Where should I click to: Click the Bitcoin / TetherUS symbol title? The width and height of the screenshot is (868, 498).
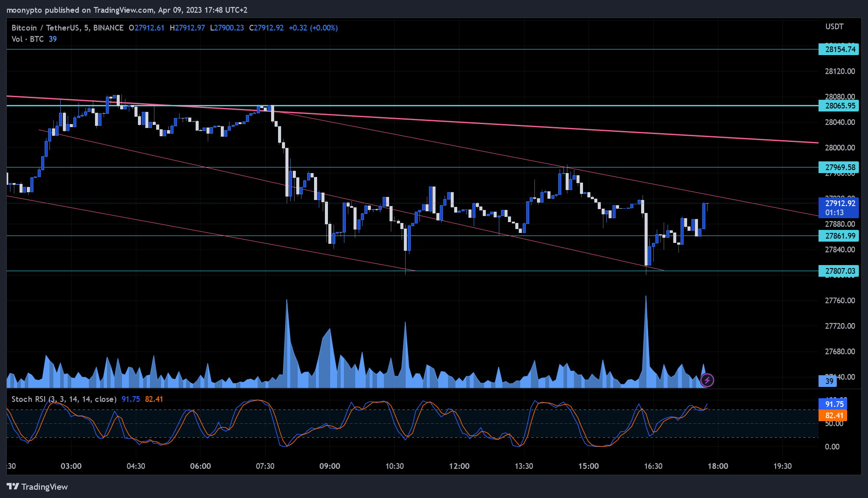(x=67, y=28)
